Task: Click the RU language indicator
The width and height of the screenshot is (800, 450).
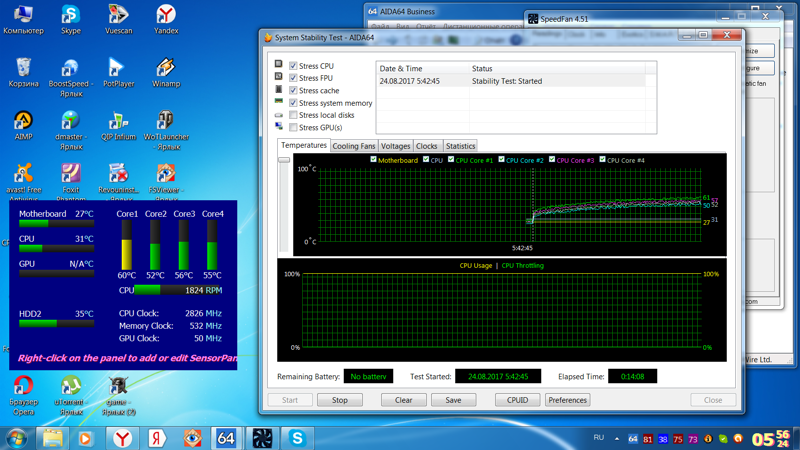Action: (598, 438)
